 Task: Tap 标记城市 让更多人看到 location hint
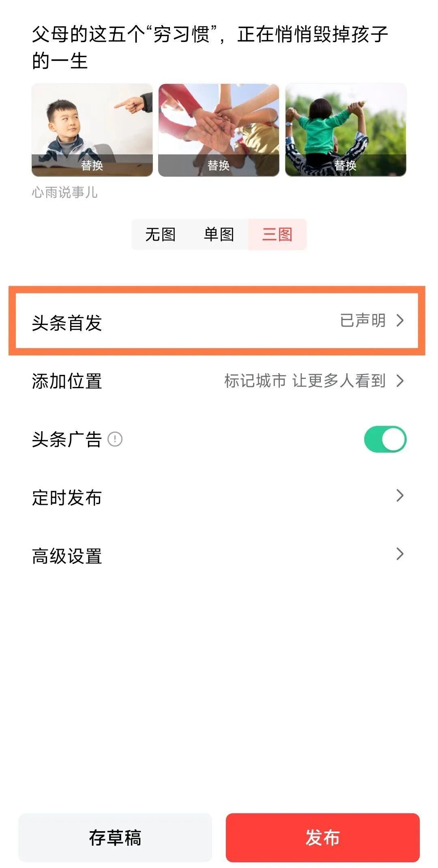305,381
